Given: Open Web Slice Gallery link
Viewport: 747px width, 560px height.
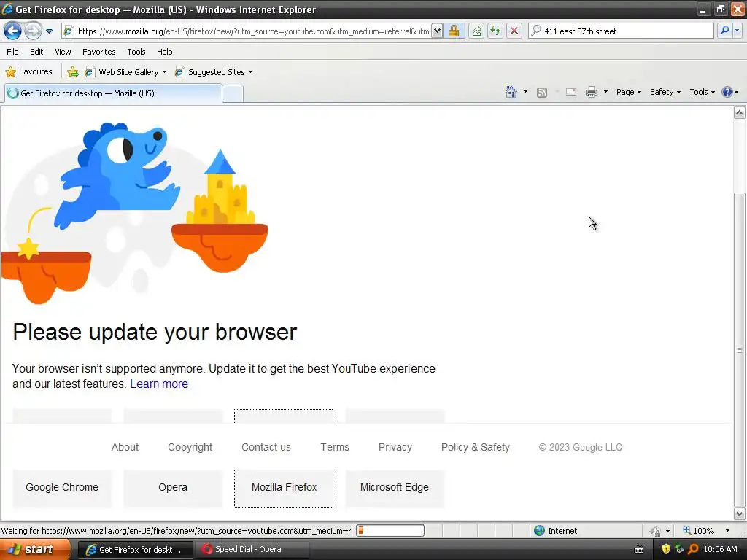Looking at the screenshot, I should pos(122,72).
